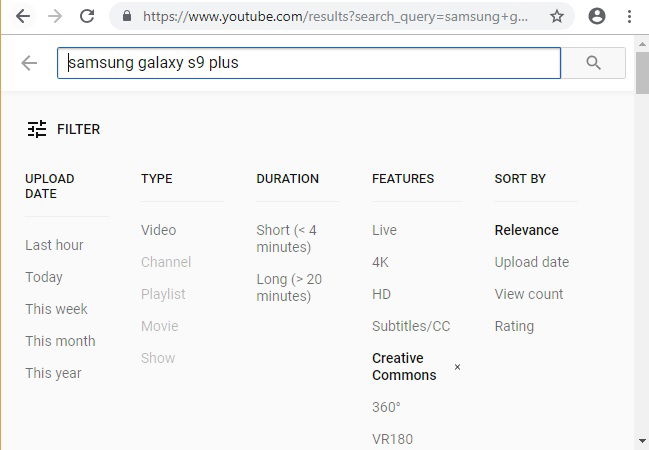Image resolution: width=649 pixels, height=450 pixels.
Task: Remove the Creative Commons filter with the X
Action: [457, 367]
